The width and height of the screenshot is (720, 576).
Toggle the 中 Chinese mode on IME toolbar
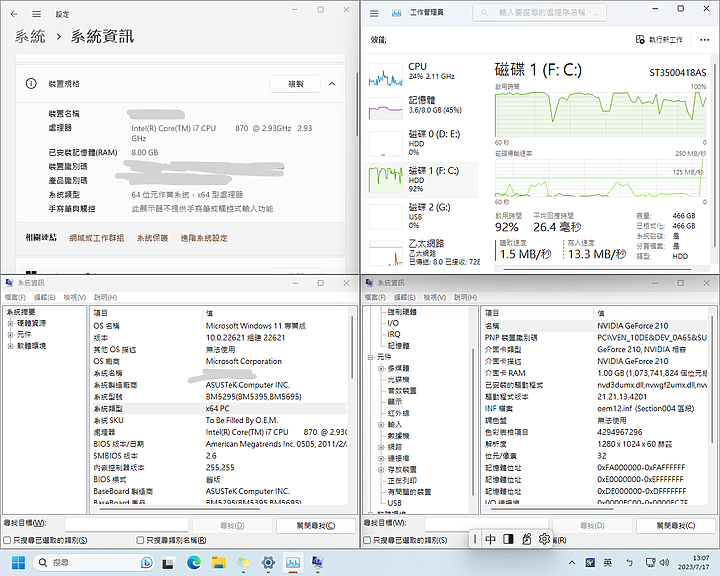(490, 539)
